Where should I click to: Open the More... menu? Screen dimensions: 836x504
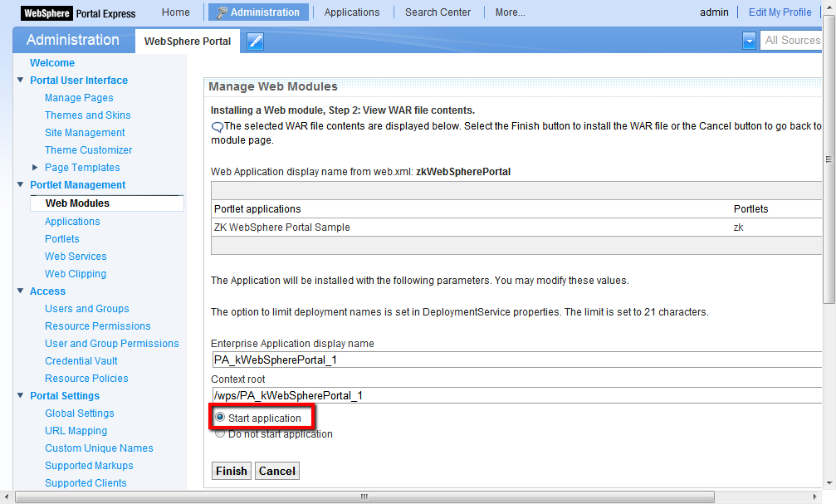pyautogui.click(x=511, y=12)
